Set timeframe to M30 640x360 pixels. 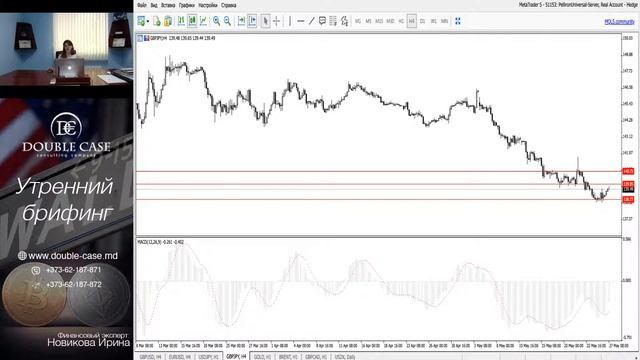[x=391, y=21]
